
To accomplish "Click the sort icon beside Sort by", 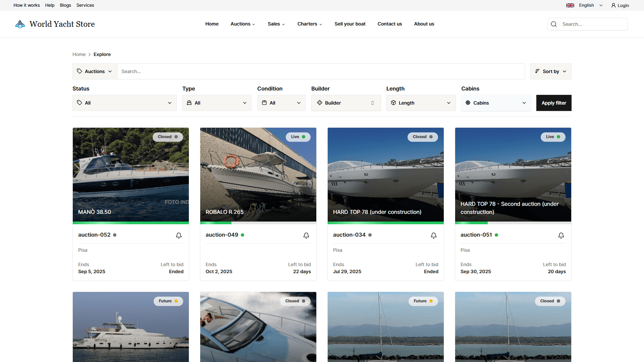I will [537, 71].
